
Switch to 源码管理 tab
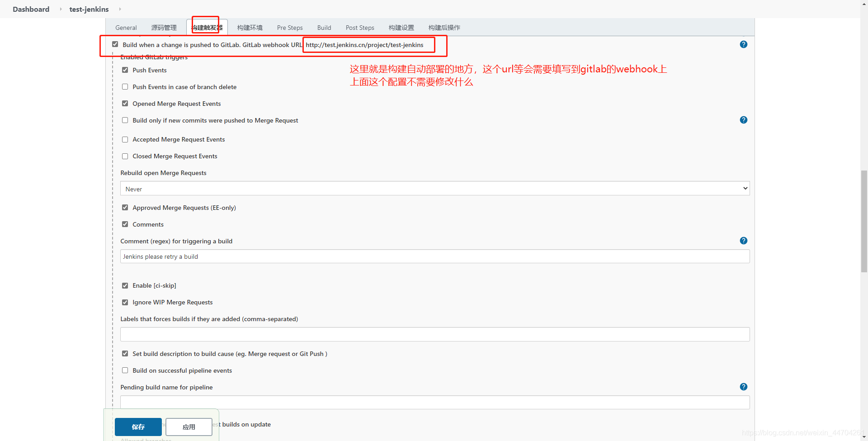pyautogui.click(x=164, y=28)
